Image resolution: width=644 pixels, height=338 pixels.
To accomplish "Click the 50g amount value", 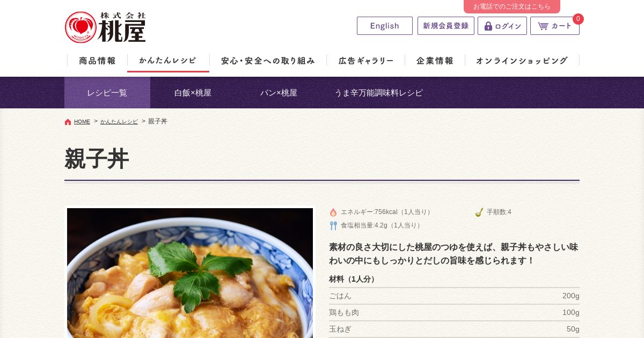I will (573, 329).
